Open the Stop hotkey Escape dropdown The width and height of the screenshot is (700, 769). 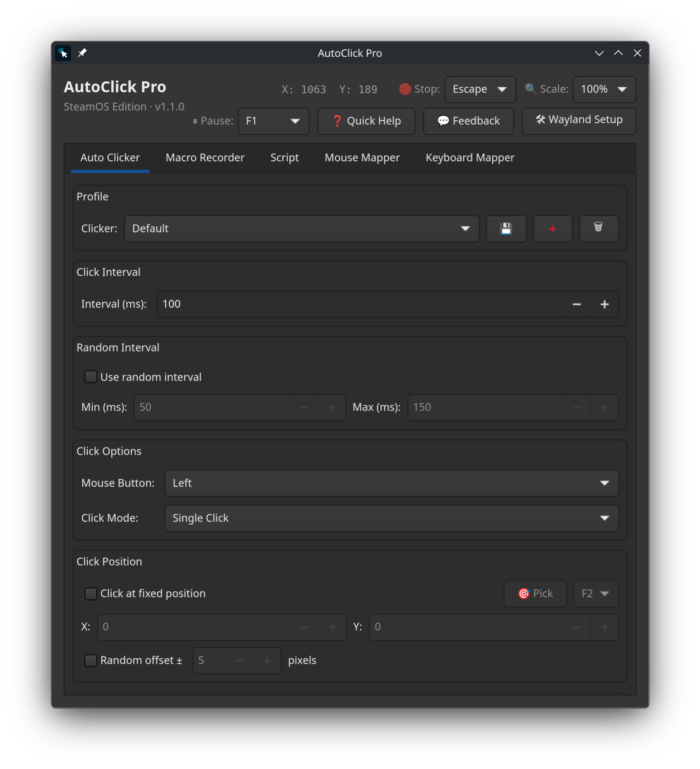click(480, 89)
